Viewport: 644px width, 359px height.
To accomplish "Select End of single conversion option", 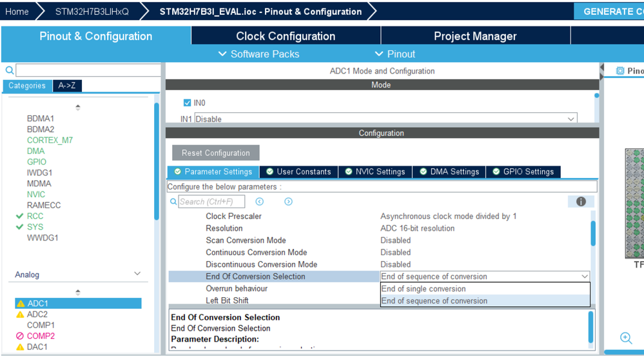I will coord(485,289).
